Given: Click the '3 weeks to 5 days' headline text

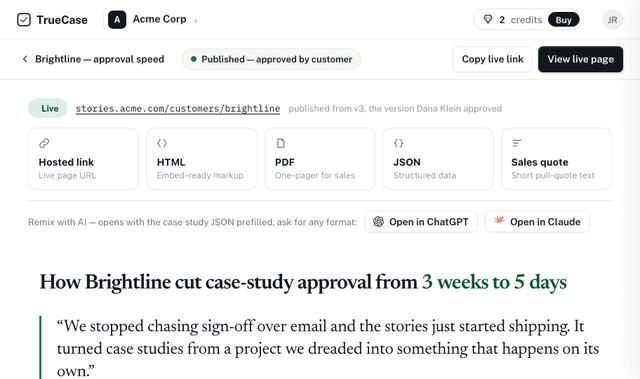Looking at the screenshot, I should click(494, 282).
